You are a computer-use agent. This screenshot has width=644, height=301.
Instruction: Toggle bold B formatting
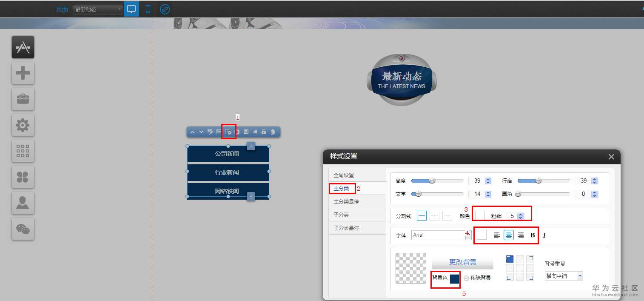pyautogui.click(x=533, y=235)
